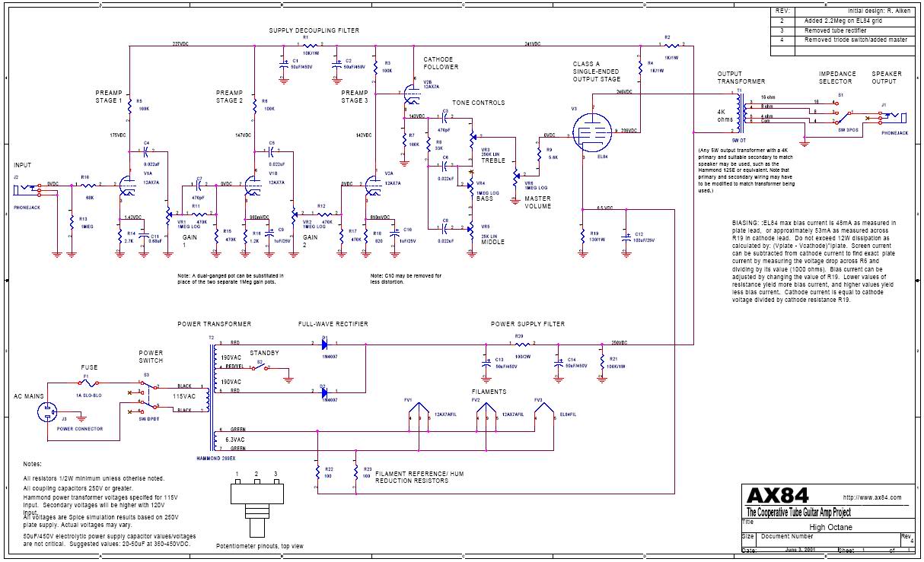Select 'Removed tube rectifier' revision row
This screenshot has height=562, width=924.
coord(836,30)
